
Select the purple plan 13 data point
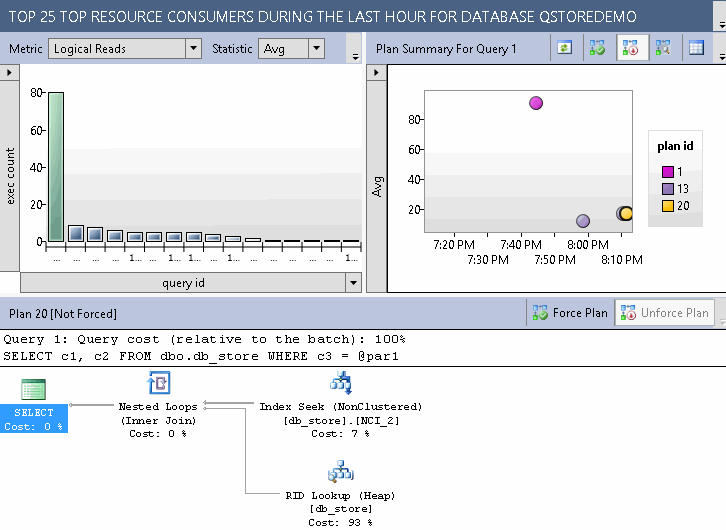tap(583, 221)
